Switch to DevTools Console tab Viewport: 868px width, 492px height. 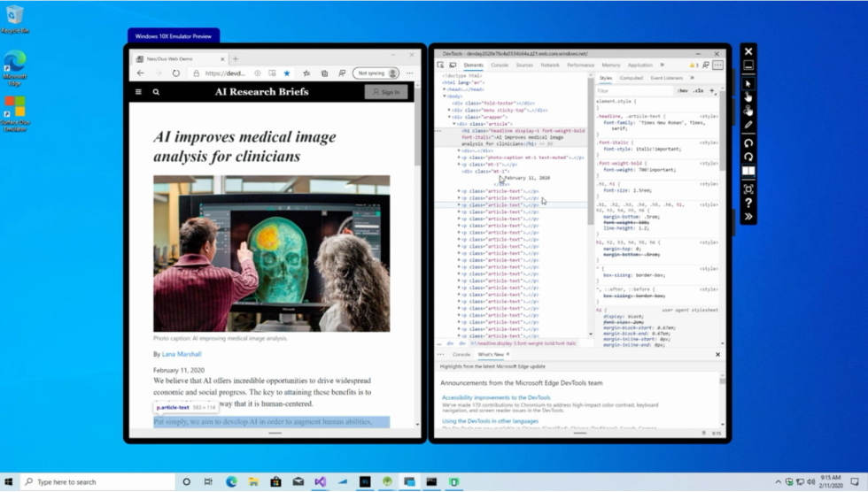(500, 65)
